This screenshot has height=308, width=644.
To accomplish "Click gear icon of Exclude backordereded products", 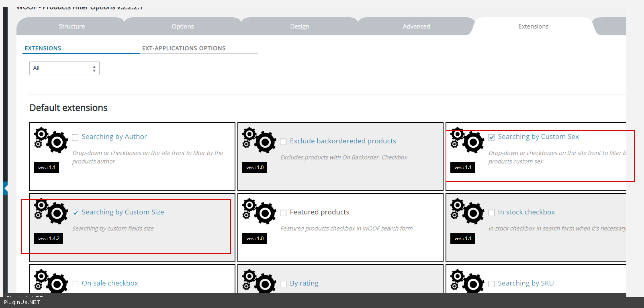I will pos(259,140).
